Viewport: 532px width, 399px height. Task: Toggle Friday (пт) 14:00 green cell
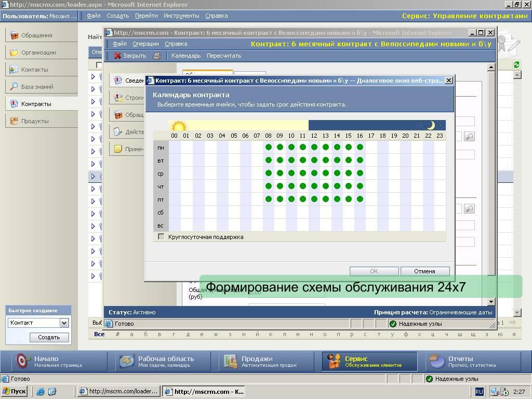coord(337,199)
